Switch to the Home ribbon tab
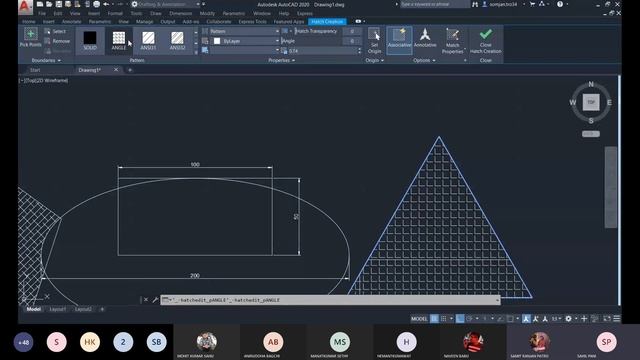 [29, 22]
